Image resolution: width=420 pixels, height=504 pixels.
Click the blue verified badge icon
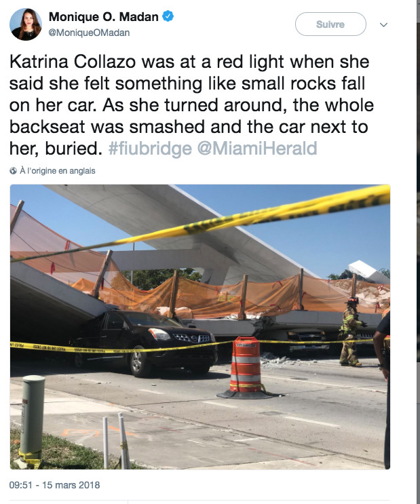[168, 16]
